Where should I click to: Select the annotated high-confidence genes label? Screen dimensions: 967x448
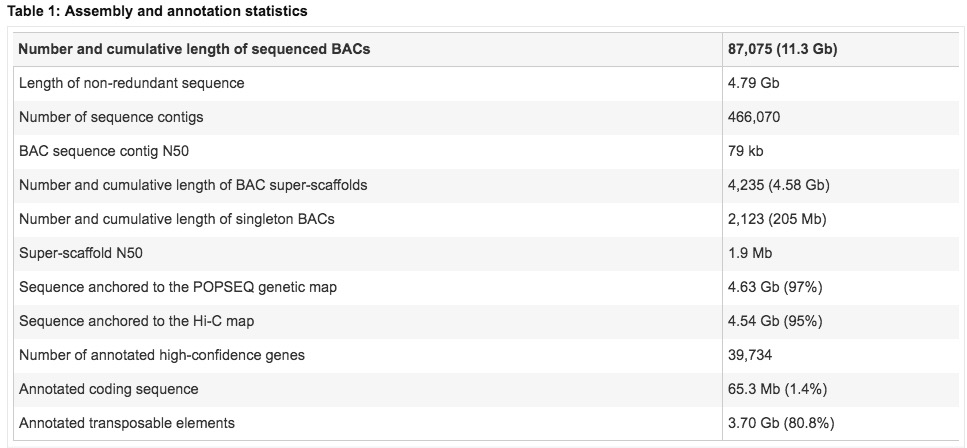[x=162, y=355]
